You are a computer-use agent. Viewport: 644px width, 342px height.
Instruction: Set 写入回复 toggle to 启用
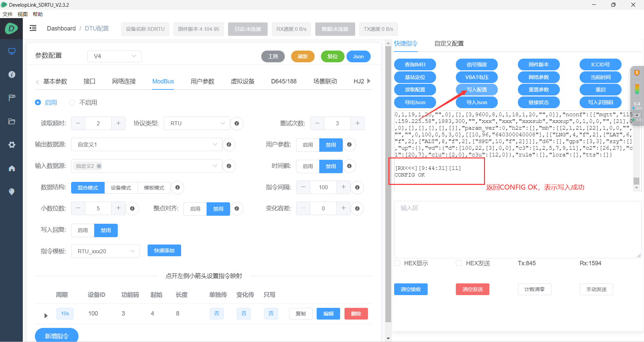83,230
